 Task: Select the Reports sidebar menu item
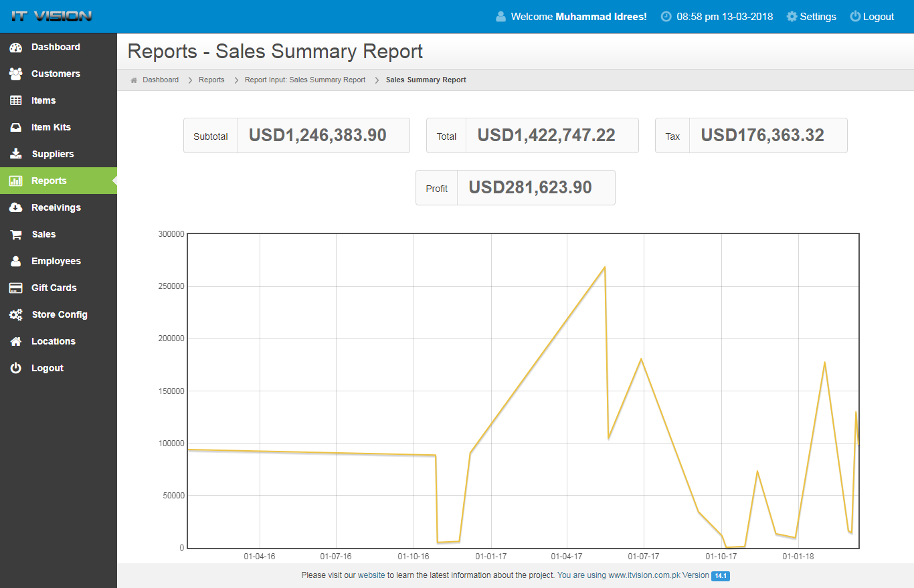(x=49, y=181)
